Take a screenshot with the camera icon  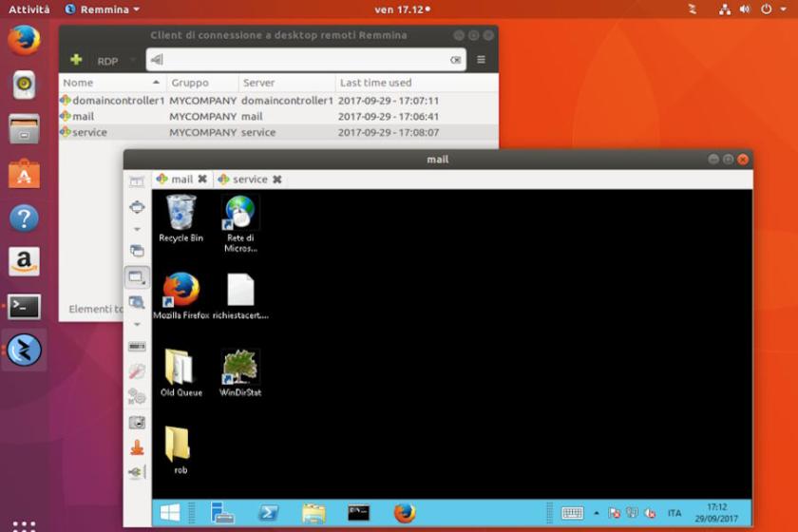click(x=137, y=422)
